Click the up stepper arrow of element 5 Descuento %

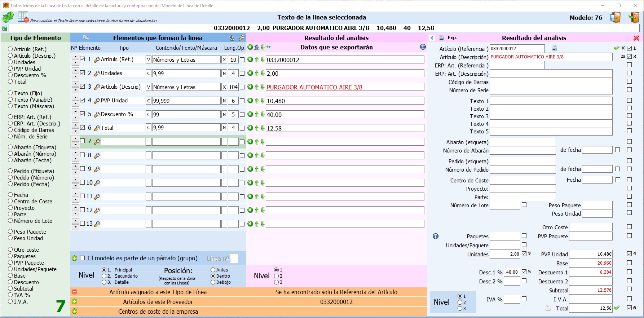point(75,111)
